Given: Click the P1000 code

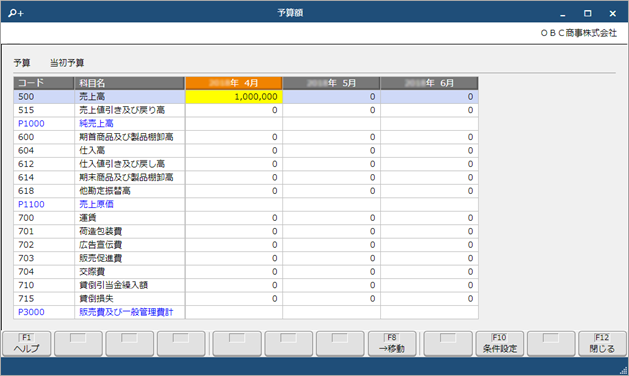Looking at the screenshot, I should click(31, 124).
